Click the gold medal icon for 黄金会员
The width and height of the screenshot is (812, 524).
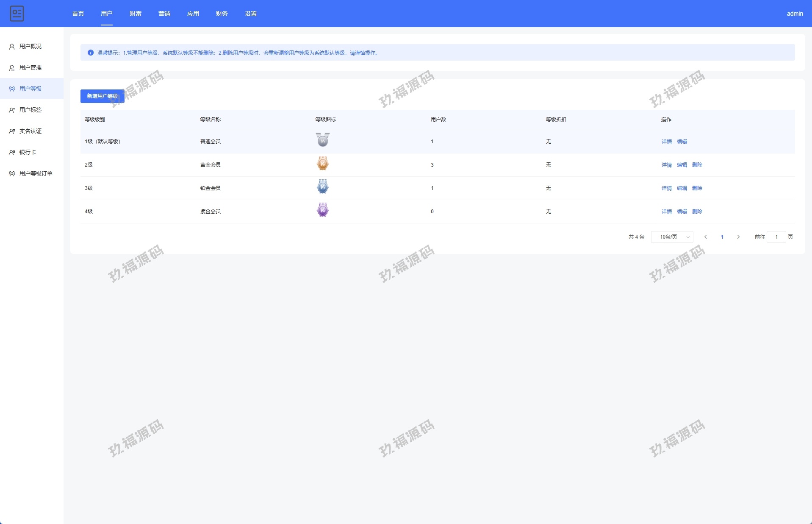[322, 164]
